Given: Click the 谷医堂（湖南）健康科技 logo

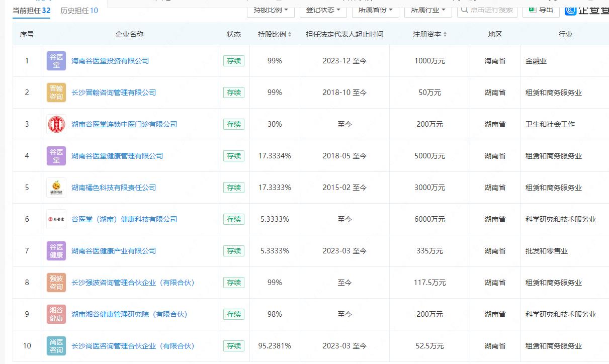Looking at the screenshot, I should coord(56,219).
